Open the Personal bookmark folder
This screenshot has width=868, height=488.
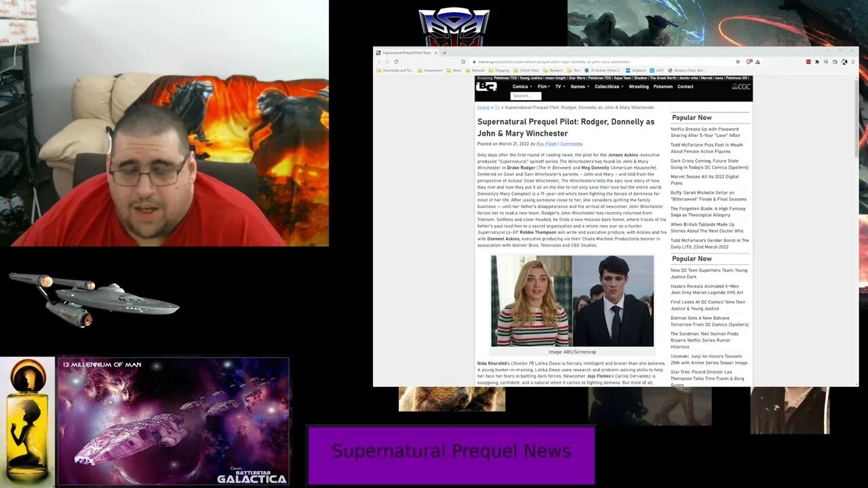click(x=475, y=70)
